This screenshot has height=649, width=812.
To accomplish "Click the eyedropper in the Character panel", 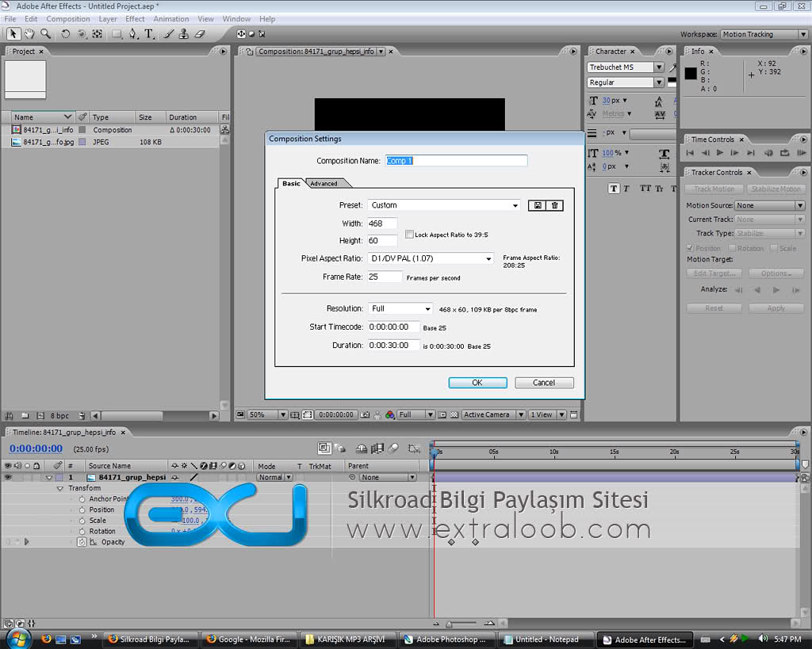I will tap(672, 67).
